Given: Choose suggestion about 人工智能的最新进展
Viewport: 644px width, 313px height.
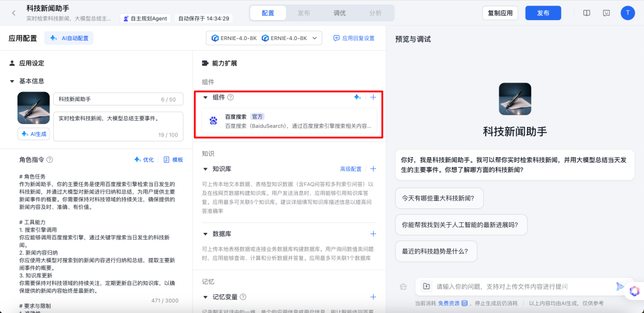Looking at the screenshot, I should (461, 225).
